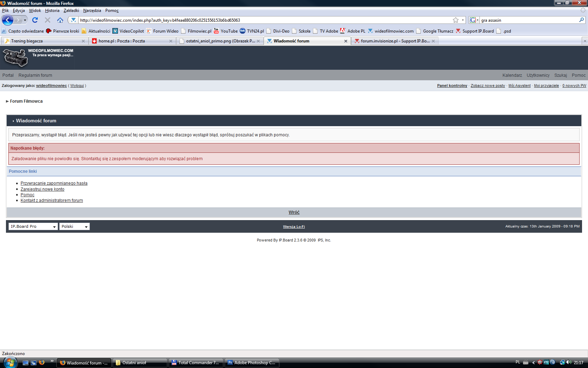Go to the Firefox home page icon
Screen dimensions: 588x368
point(60,20)
